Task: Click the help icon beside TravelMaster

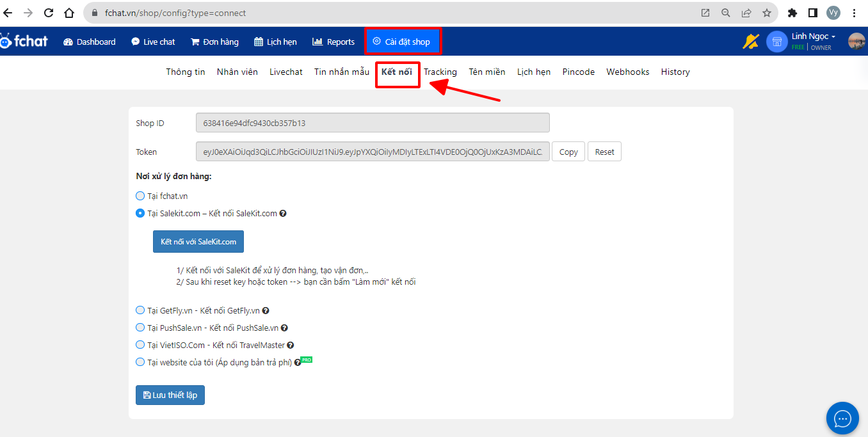Action: click(x=290, y=346)
